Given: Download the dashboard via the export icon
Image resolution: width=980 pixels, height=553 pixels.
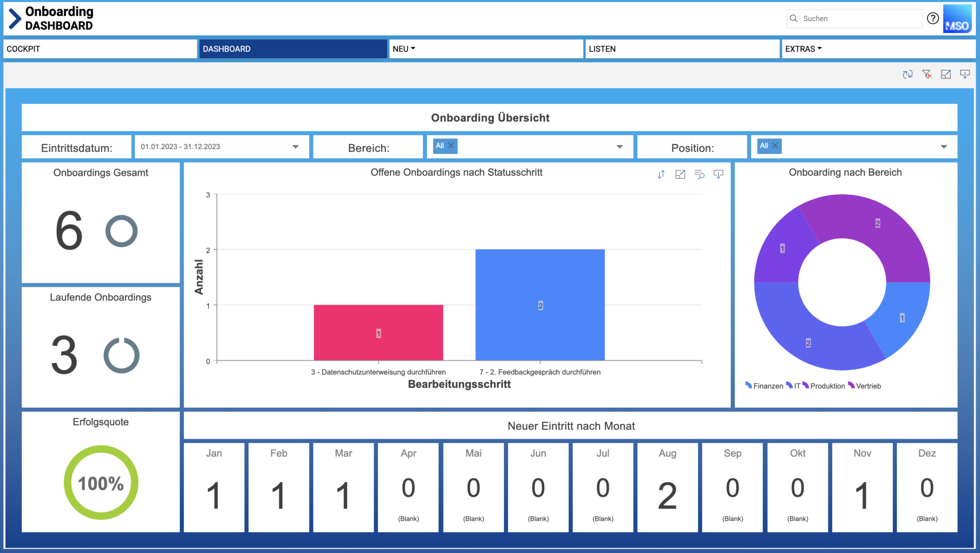Looking at the screenshot, I should 965,74.
